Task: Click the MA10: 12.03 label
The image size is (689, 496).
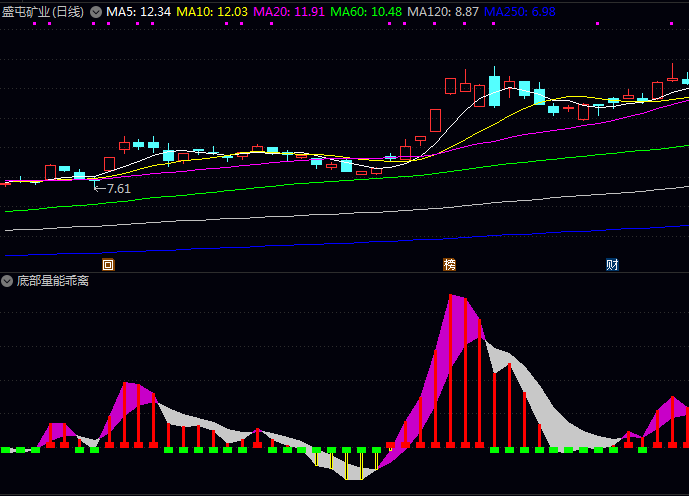Action: [212, 12]
